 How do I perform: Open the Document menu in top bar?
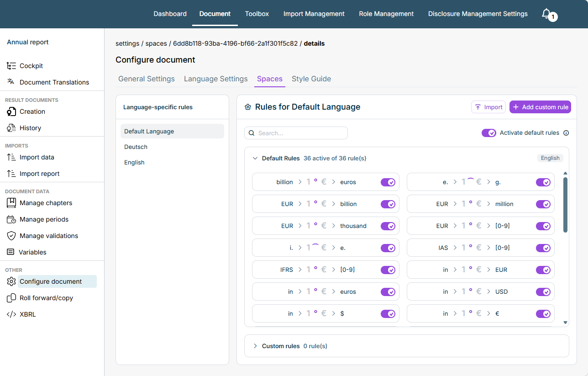215,14
